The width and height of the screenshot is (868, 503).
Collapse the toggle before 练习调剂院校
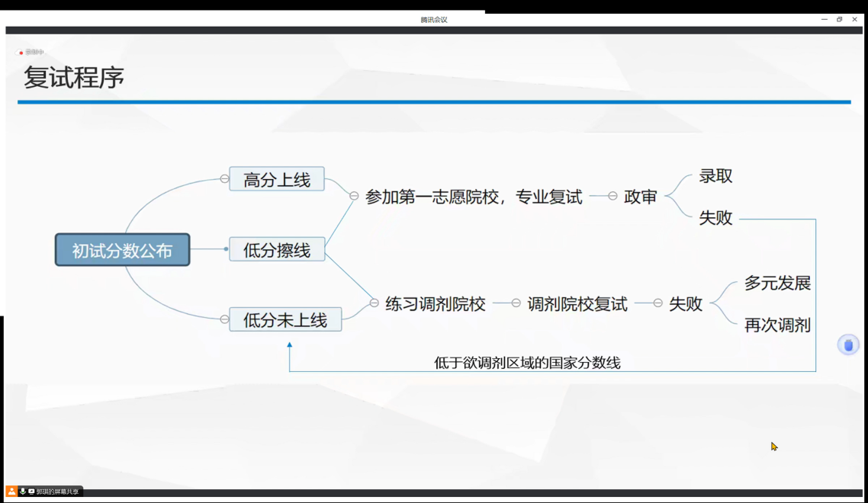coord(374,303)
